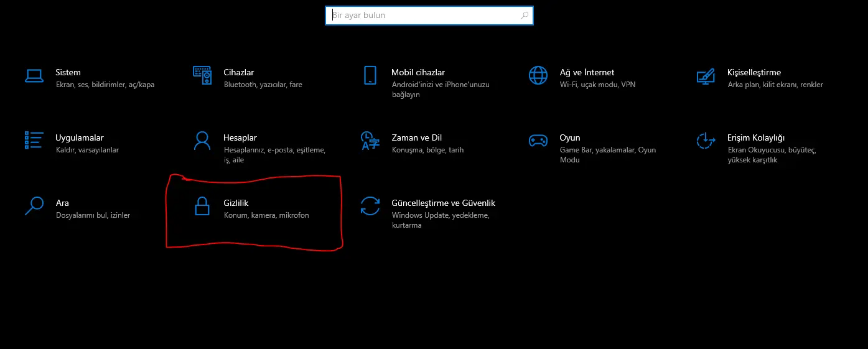The image size is (868, 349).
Task: Click the search magnifier in the search box
Action: pyautogui.click(x=525, y=15)
